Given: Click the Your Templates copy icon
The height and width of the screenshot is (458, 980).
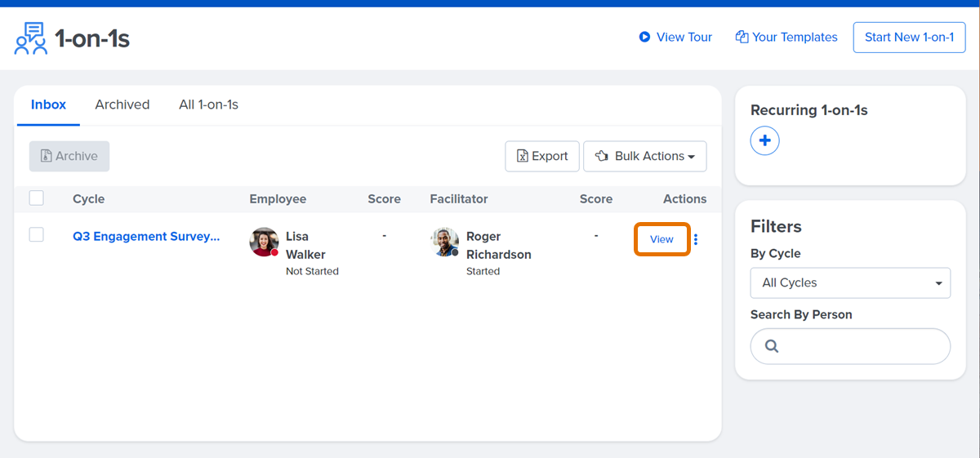Looking at the screenshot, I should point(742,37).
